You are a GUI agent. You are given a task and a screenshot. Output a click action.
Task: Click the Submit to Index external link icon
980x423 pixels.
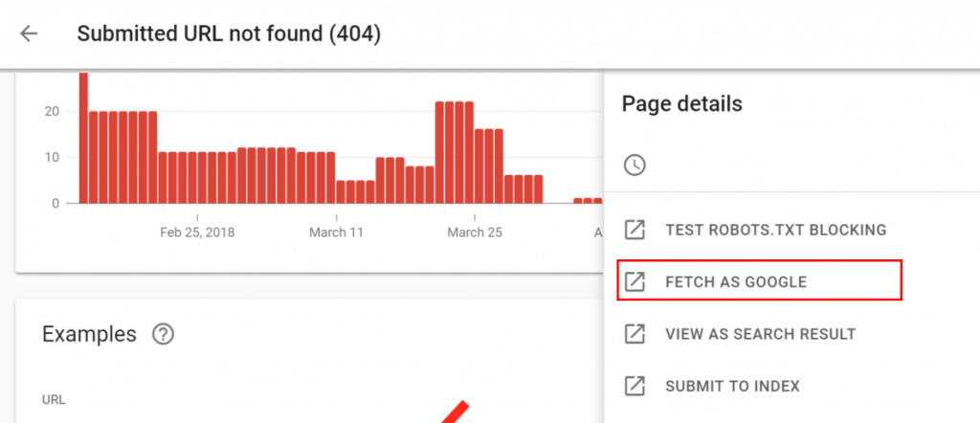[635, 386]
